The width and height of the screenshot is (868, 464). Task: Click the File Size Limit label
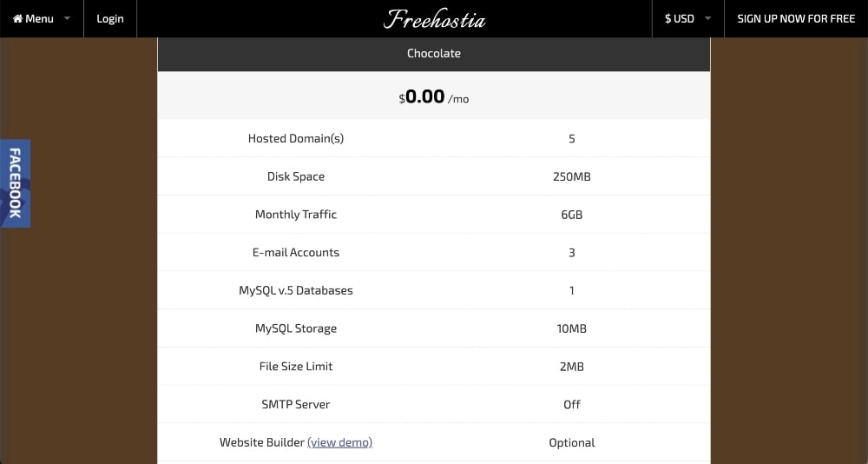click(296, 366)
